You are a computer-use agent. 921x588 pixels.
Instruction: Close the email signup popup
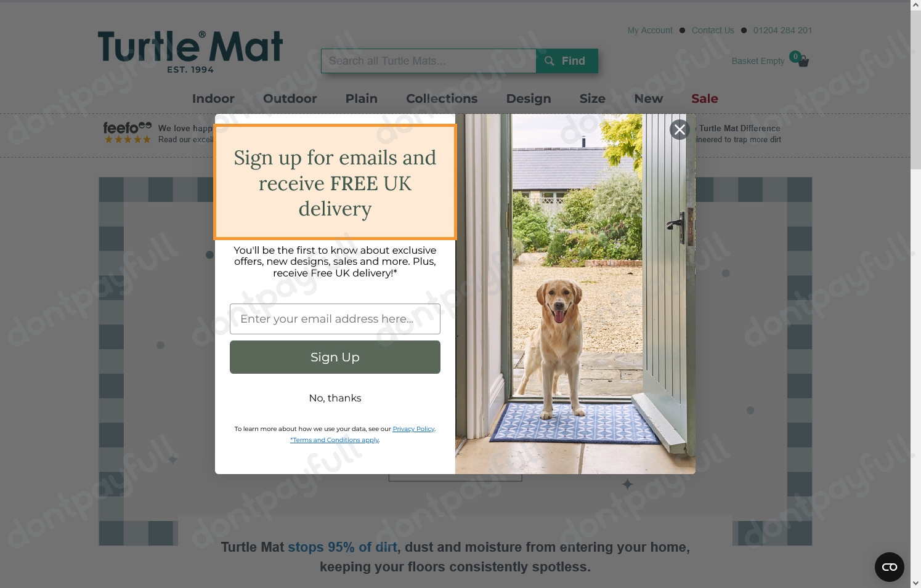679,129
